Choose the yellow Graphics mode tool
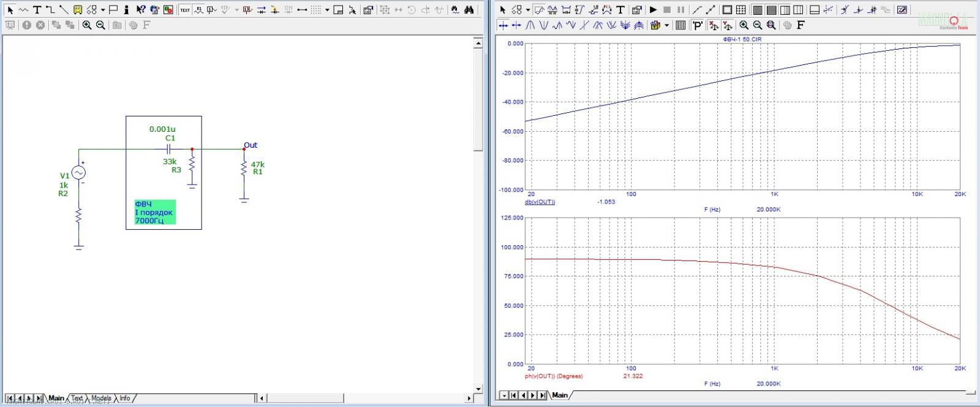This screenshot has height=407, width=980. [78, 10]
